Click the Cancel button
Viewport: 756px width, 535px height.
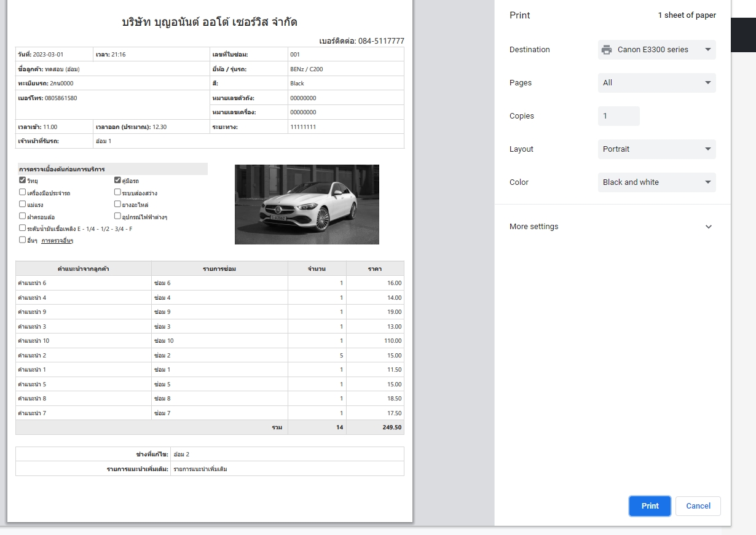click(698, 506)
